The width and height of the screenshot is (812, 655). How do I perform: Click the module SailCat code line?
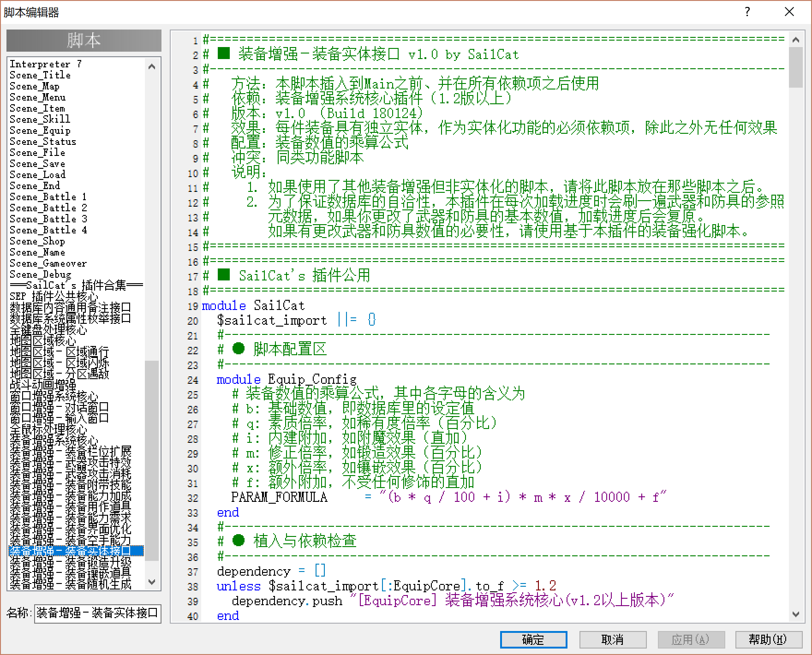coord(253,305)
